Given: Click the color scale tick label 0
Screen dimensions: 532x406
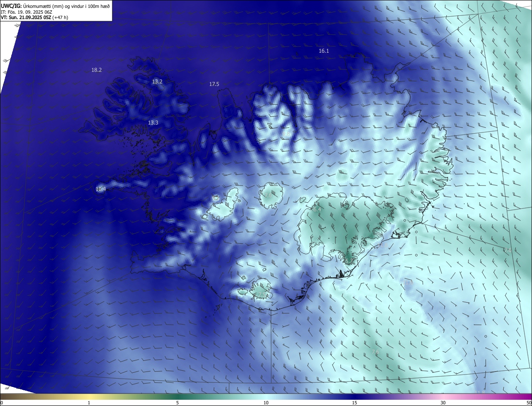Looking at the screenshot, I should coord(2,403).
